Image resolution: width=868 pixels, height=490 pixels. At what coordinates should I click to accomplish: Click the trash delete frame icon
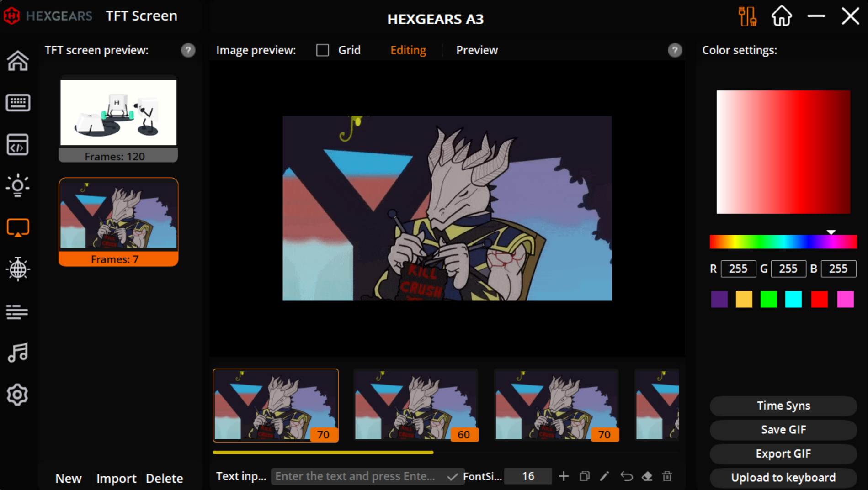[667, 476]
